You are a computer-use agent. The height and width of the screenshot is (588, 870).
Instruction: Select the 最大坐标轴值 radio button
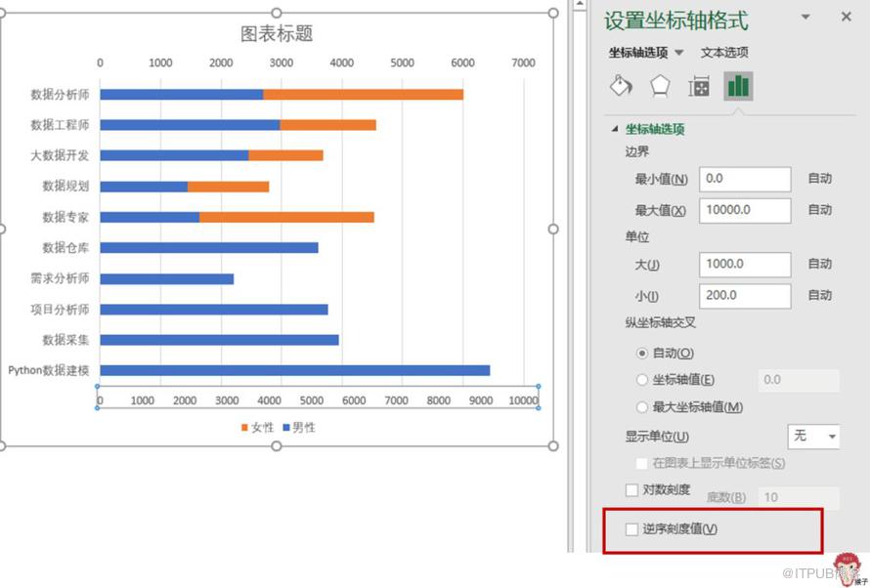pyautogui.click(x=642, y=407)
